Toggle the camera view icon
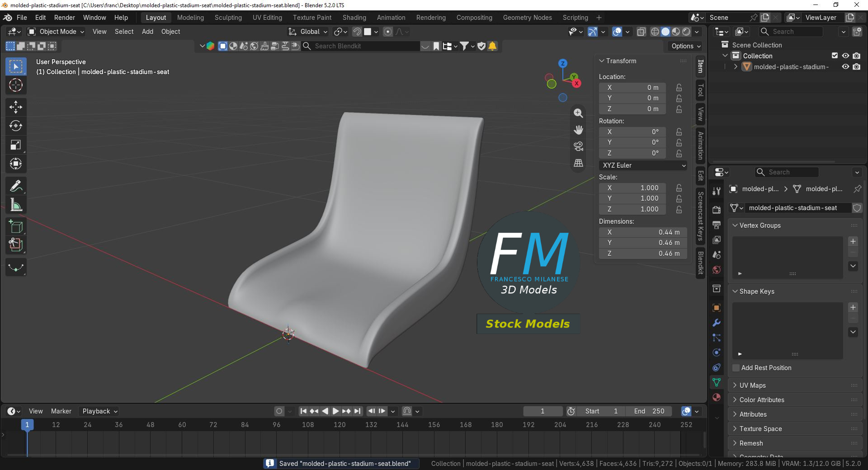Screen dimensions: 868x470 coord(578,146)
